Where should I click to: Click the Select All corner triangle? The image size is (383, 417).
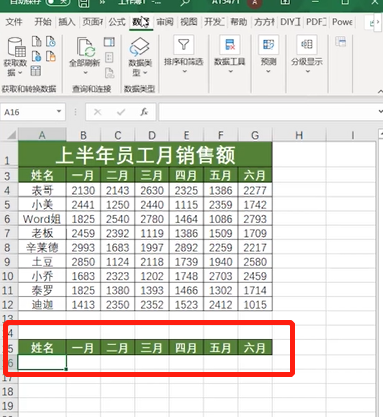pyautogui.click(x=11, y=135)
